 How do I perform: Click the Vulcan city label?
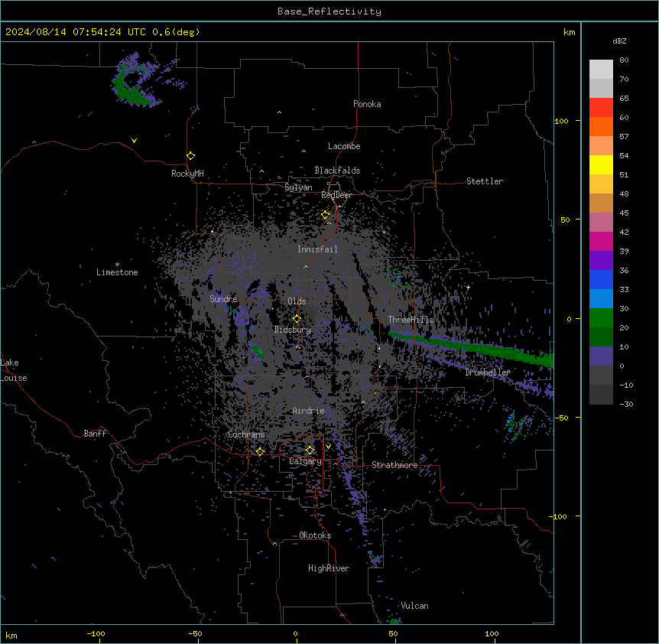coord(414,606)
